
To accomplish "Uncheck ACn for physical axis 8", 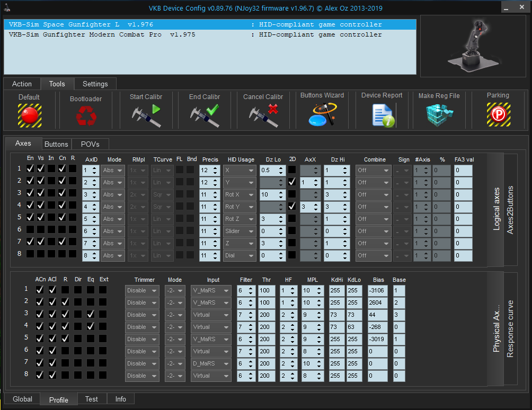I will point(40,375).
